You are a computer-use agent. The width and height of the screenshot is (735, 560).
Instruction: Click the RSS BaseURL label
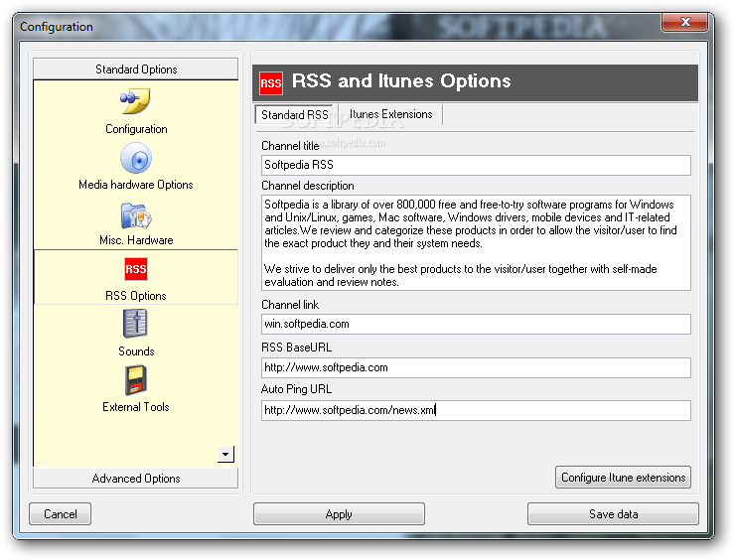[296, 348]
